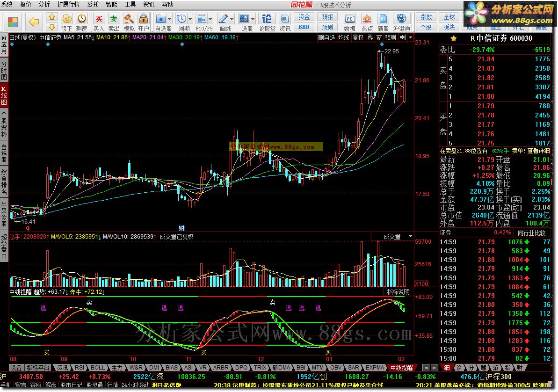Image resolution: width=558 pixels, height=392 pixels.
Task: Click the colorful home grid icon
Action: point(13,22)
